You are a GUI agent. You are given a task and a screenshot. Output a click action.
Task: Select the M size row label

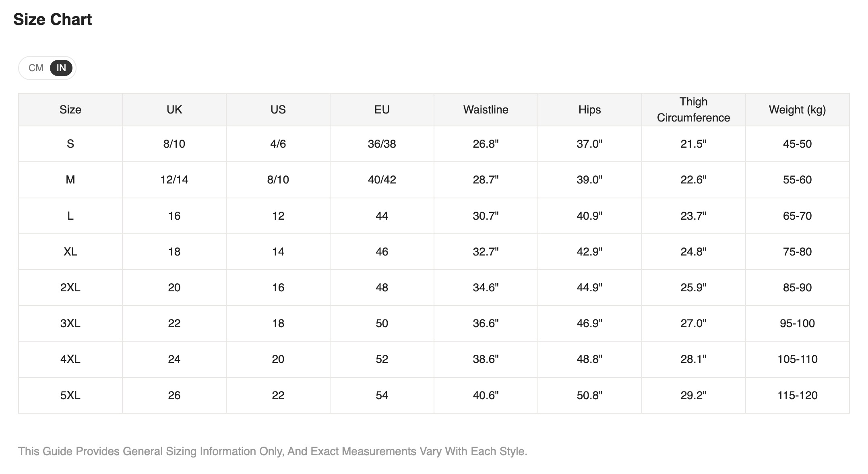[70, 180]
